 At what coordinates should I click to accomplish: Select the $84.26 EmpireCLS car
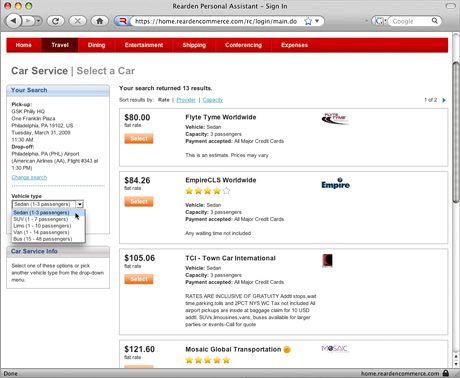(139, 201)
